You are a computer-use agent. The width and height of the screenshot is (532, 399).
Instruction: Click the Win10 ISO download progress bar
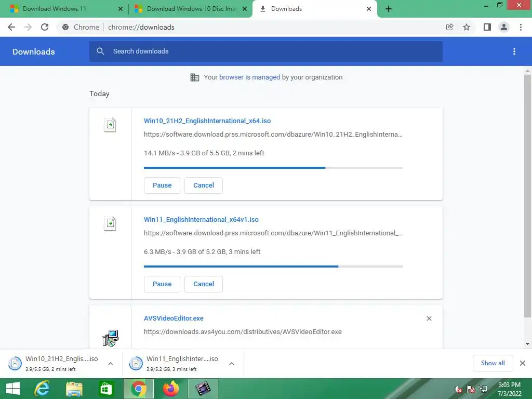(273, 168)
